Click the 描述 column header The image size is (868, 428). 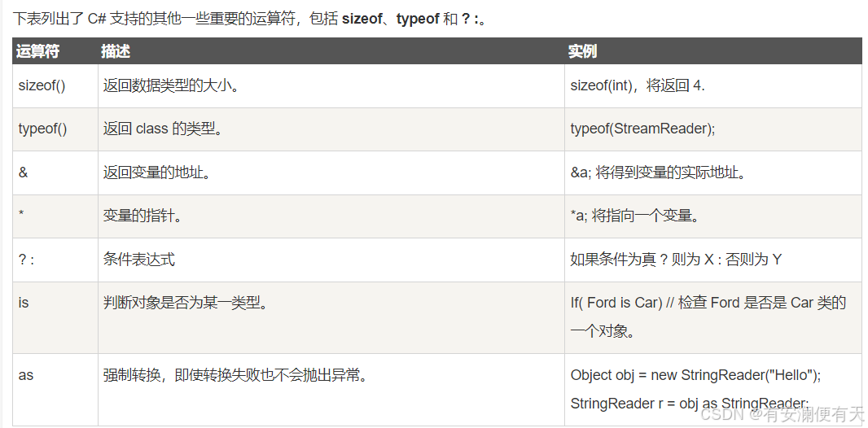(116, 51)
